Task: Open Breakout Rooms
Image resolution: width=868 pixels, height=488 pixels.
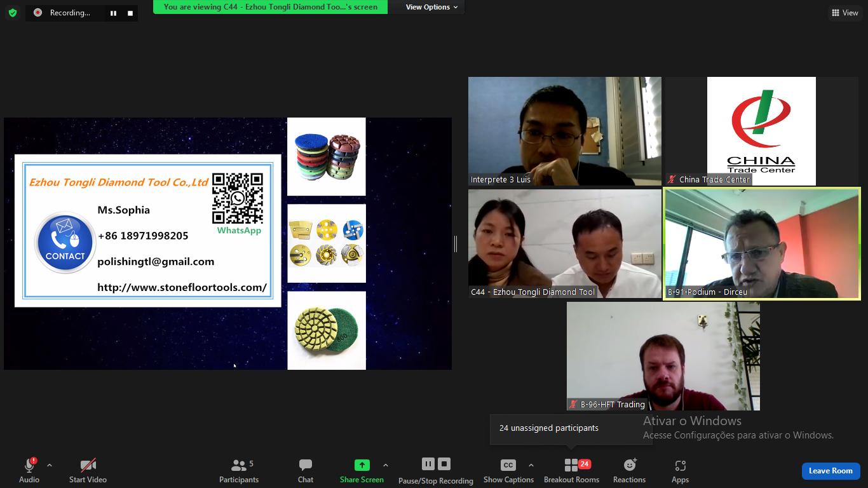Action: 571,471
